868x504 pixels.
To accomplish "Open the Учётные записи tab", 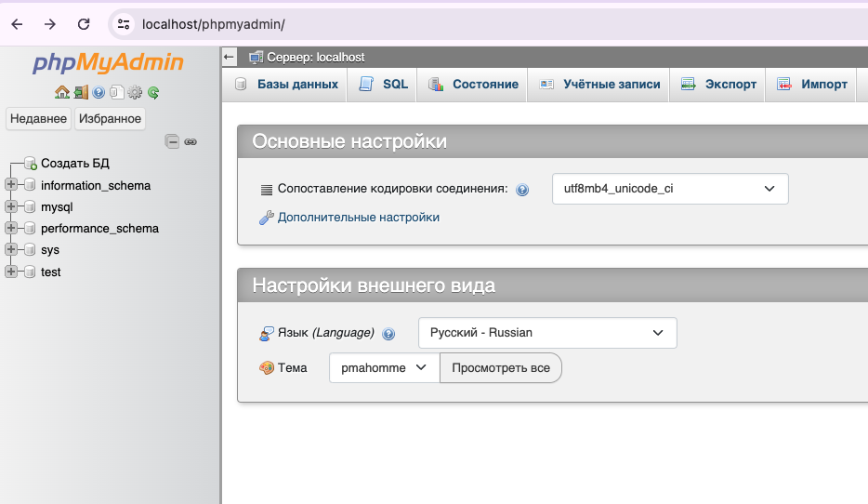I will pyautogui.click(x=599, y=85).
